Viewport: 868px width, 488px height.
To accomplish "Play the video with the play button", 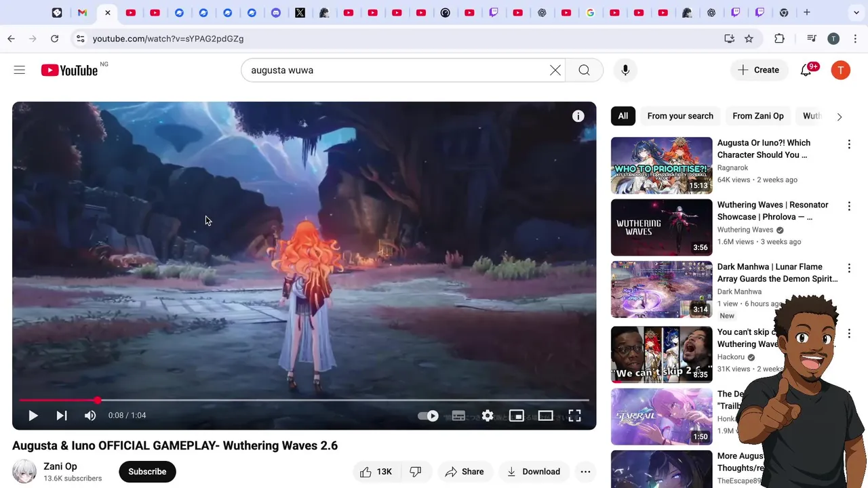I will (x=33, y=415).
